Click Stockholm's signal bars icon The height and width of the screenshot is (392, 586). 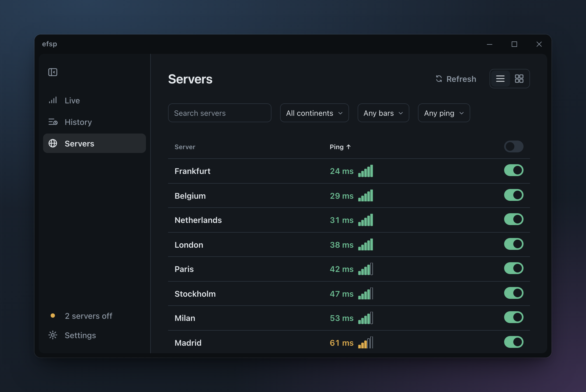pyautogui.click(x=365, y=293)
